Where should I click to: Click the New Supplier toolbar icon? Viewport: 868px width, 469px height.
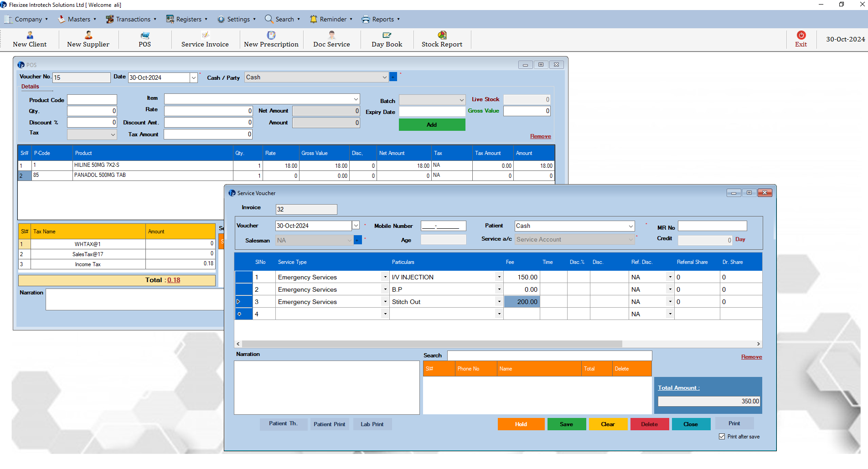pyautogui.click(x=88, y=36)
